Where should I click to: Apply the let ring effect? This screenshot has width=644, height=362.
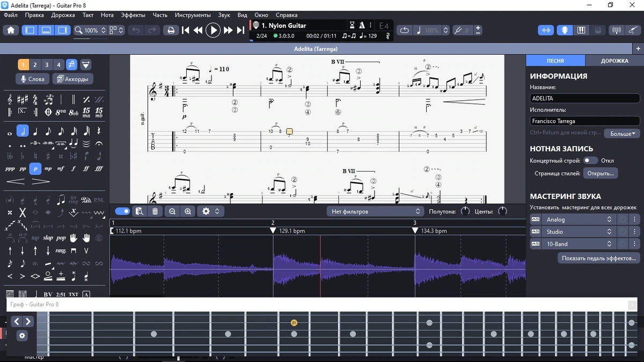click(x=74, y=200)
